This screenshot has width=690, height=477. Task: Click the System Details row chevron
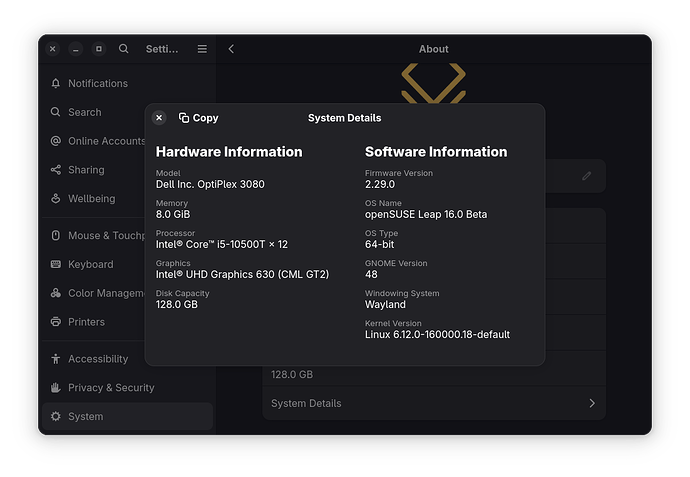(x=592, y=404)
